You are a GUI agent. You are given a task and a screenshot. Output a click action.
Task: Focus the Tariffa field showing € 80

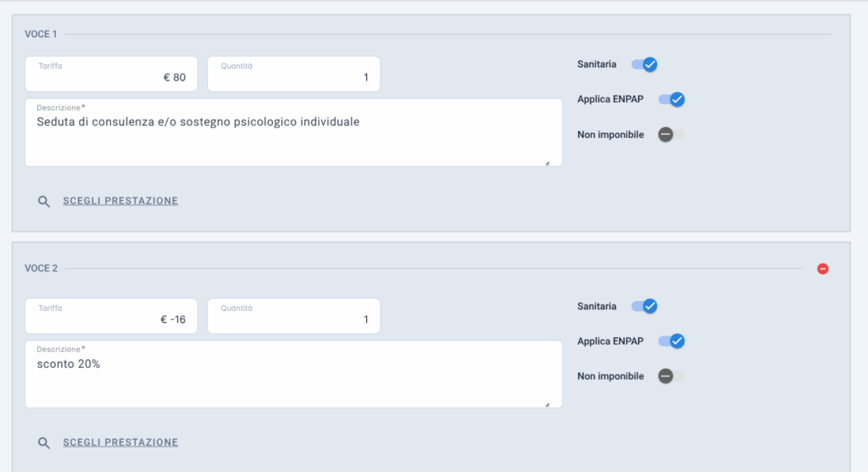coord(111,74)
